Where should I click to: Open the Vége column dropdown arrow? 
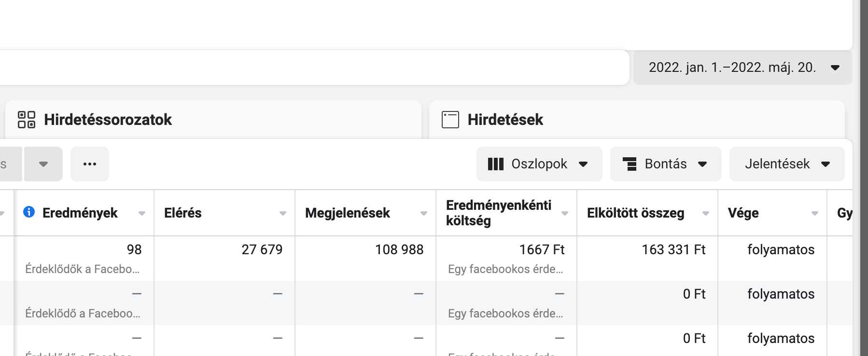click(815, 213)
